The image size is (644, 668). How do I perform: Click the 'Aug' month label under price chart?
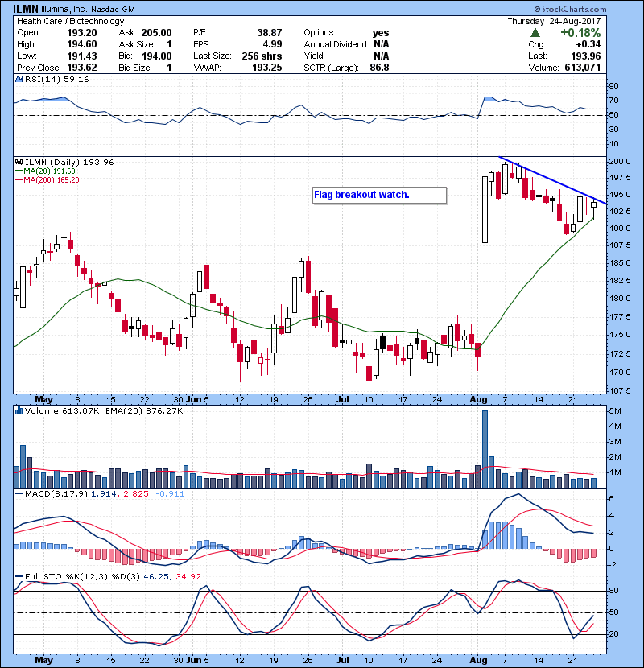tap(478, 399)
